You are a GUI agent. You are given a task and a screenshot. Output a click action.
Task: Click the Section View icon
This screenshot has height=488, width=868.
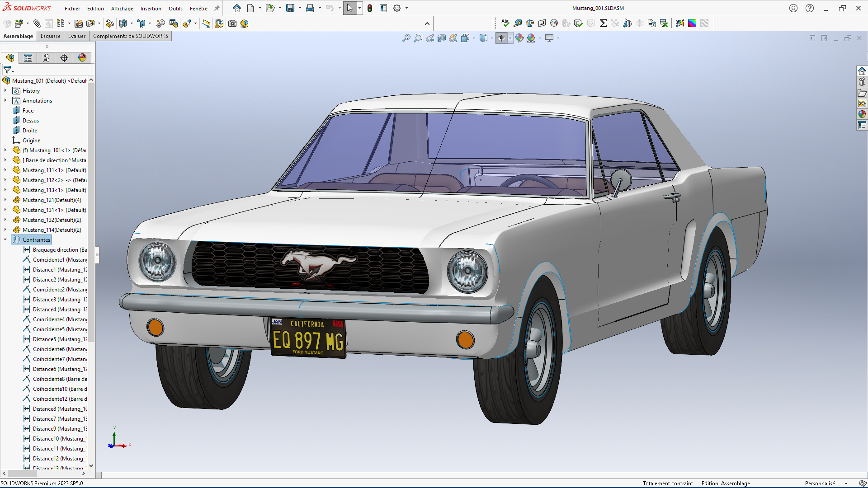click(442, 38)
